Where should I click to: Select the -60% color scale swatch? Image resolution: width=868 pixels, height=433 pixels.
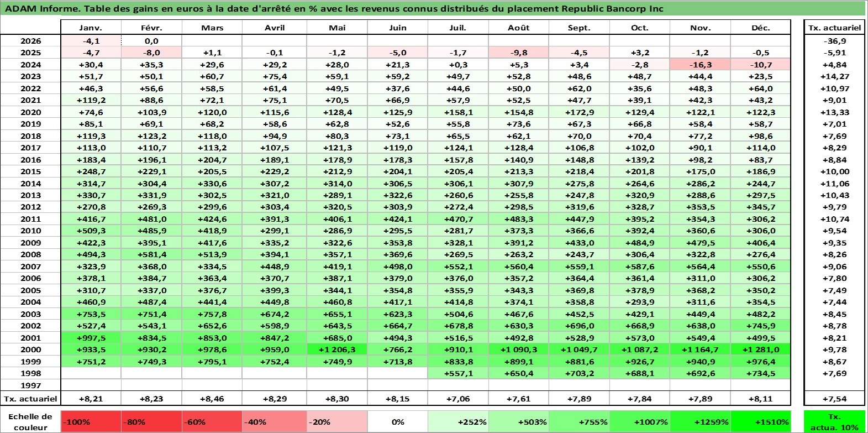212,421
